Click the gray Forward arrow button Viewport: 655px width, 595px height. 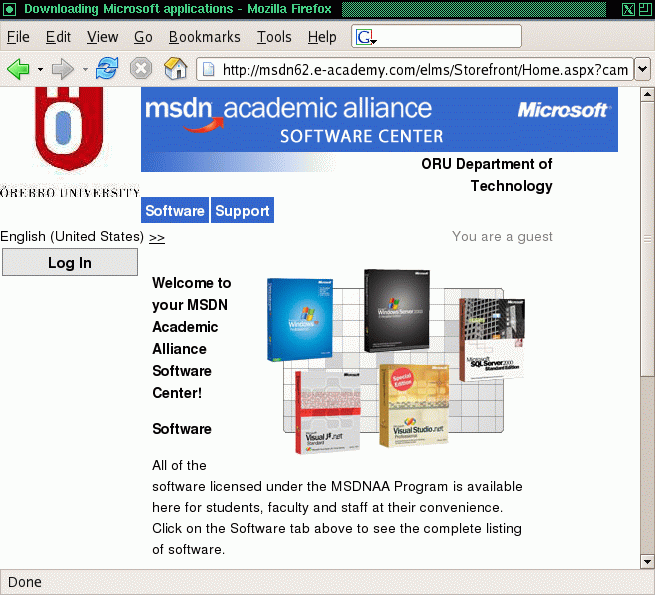(63, 69)
